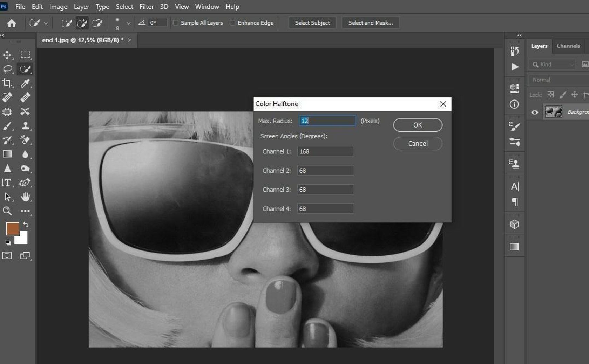The width and height of the screenshot is (589, 364).
Task: Open the Kind filter dropdown
Action: click(x=571, y=64)
